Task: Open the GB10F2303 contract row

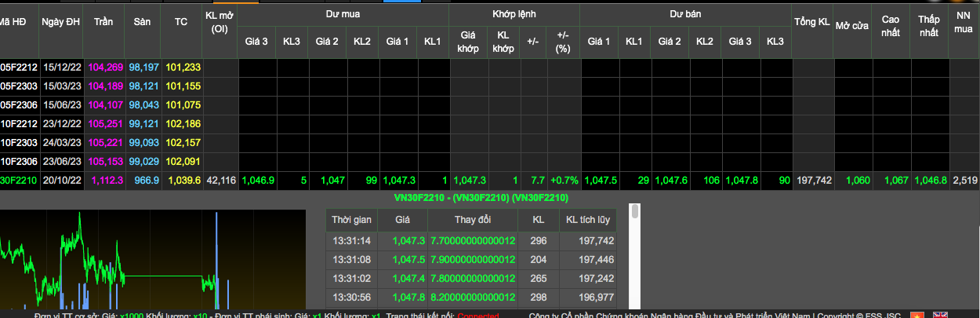Action: [x=16, y=142]
